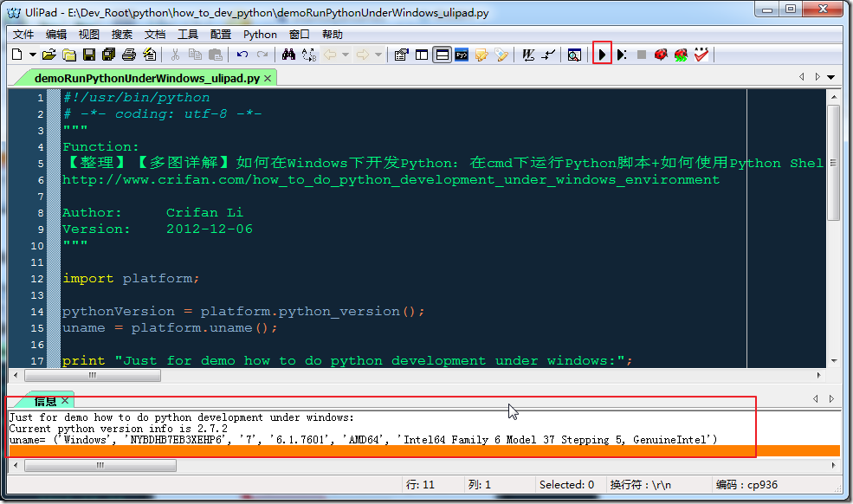The height and width of the screenshot is (504, 853).
Task: Expand the editor tab list dropdown arrow
Action: click(831, 77)
